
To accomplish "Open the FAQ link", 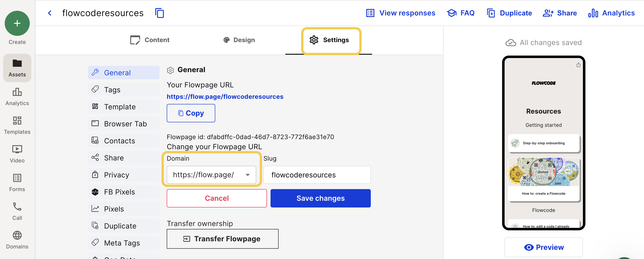I will coord(461,13).
